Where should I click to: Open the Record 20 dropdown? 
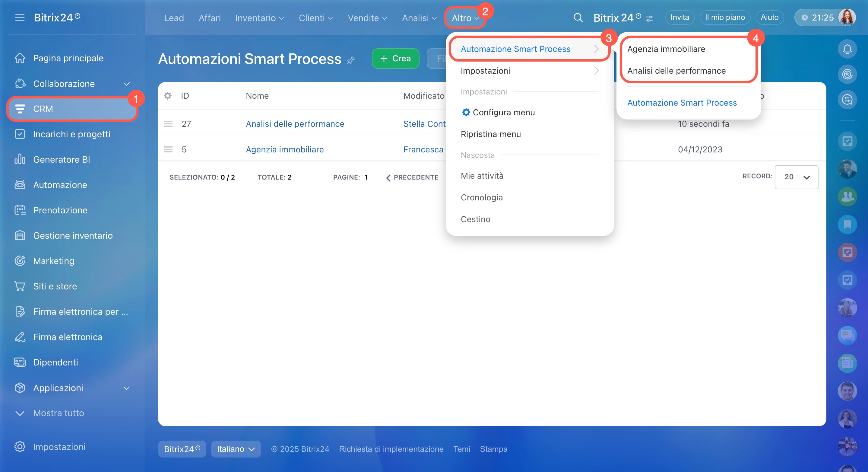[796, 177]
